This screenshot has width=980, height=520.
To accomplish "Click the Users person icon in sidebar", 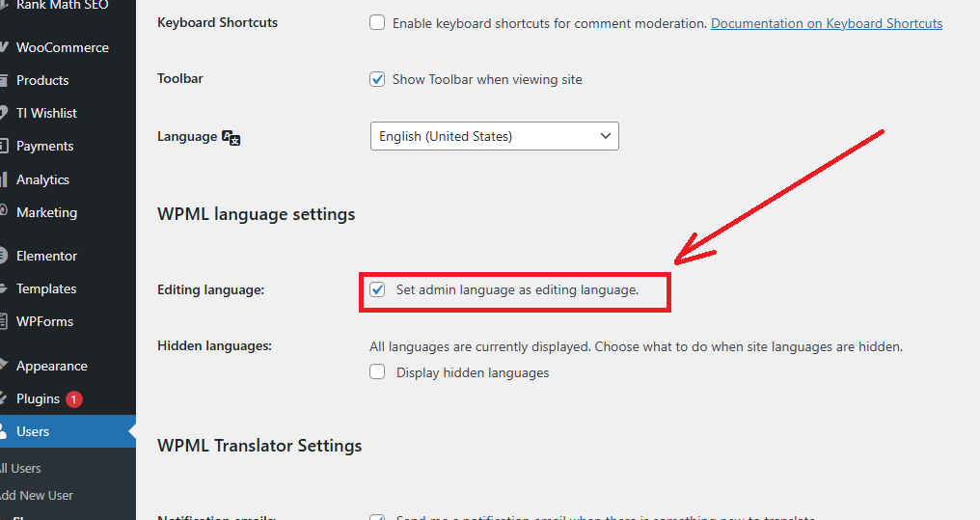I will pyautogui.click(x=3, y=431).
